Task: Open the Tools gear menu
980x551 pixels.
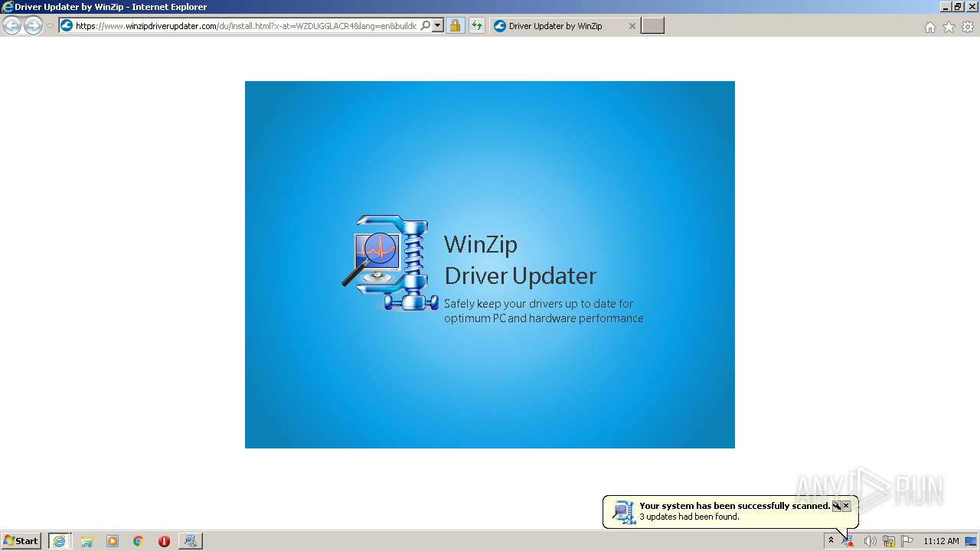Action: pos(968,27)
